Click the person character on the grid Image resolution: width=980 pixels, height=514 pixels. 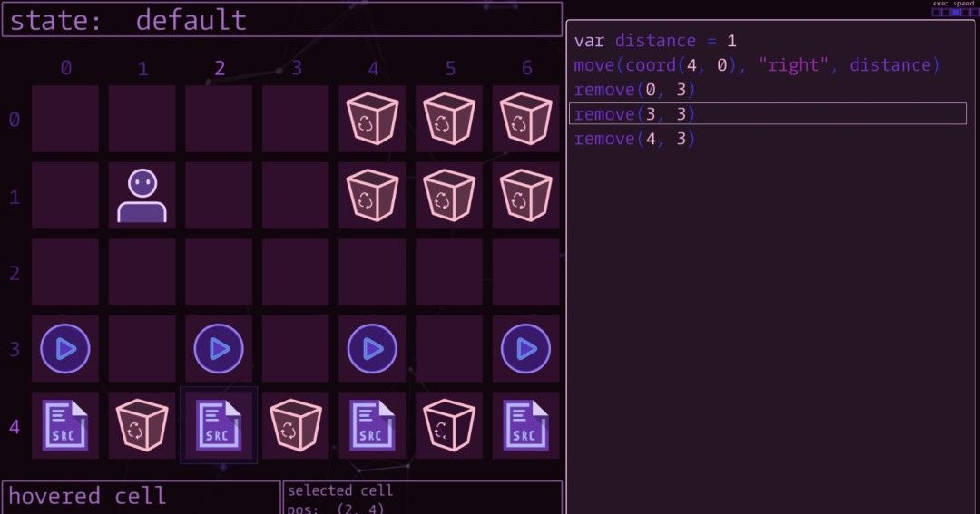(142, 196)
